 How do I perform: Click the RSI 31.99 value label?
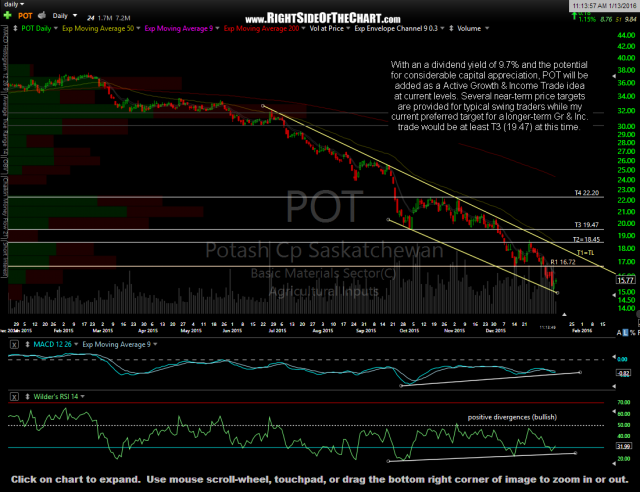point(624,446)
